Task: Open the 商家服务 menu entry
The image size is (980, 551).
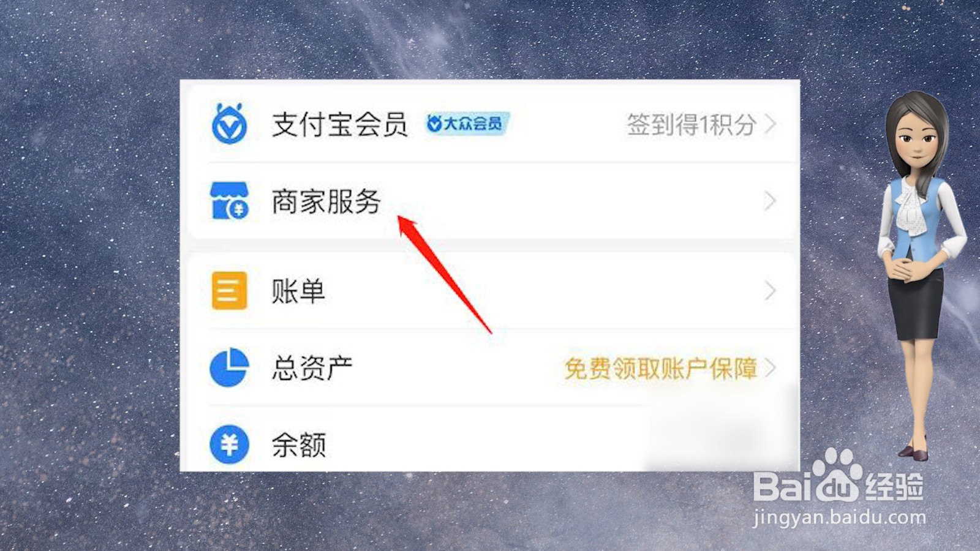Action: [x=490, y=201]
